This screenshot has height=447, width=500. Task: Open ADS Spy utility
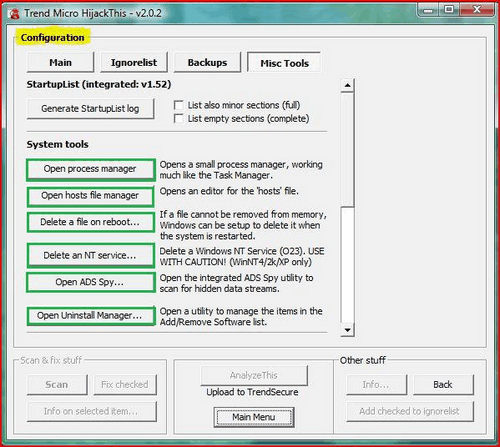pyautogui.click(x=90, y=282)
